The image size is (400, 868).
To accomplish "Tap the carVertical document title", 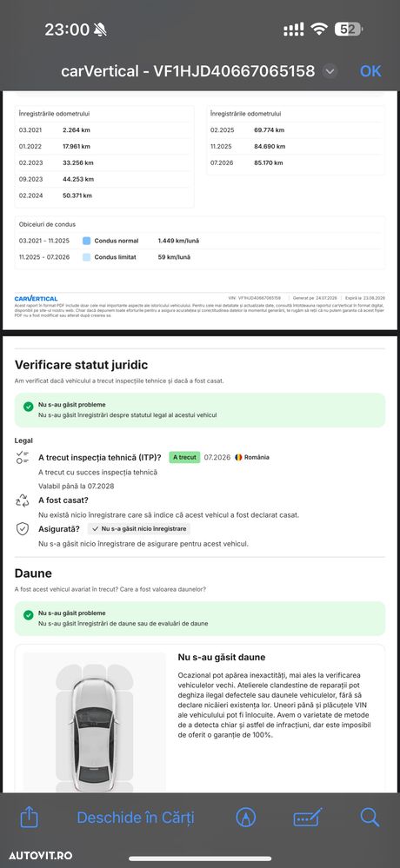I will point(188,71).
